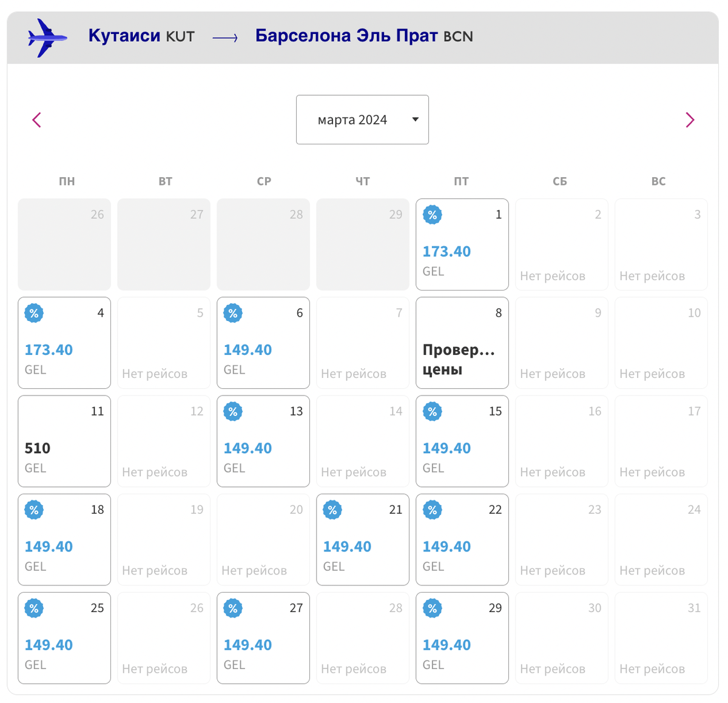Image resolution: width=728 pixels, height=703 pixels.
Task: Click discount percent badge on March 18
Action: pos(35,510)
